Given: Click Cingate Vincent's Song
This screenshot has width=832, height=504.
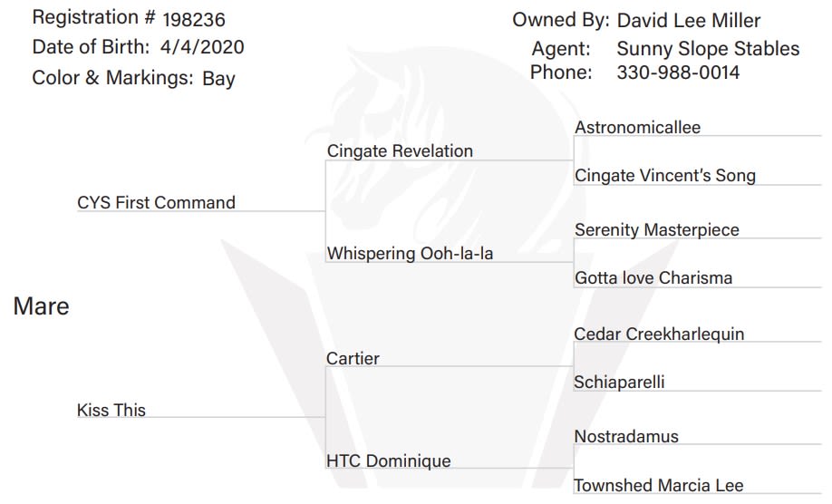Looking at the screenshot, I should [x=665, y=175].
